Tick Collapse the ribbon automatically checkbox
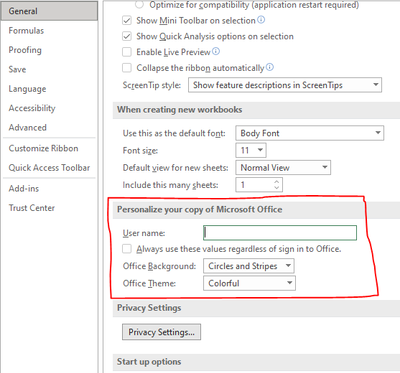The height and width of the screenshot is (373, 400). pyautogui.click(x=127, y=68)
